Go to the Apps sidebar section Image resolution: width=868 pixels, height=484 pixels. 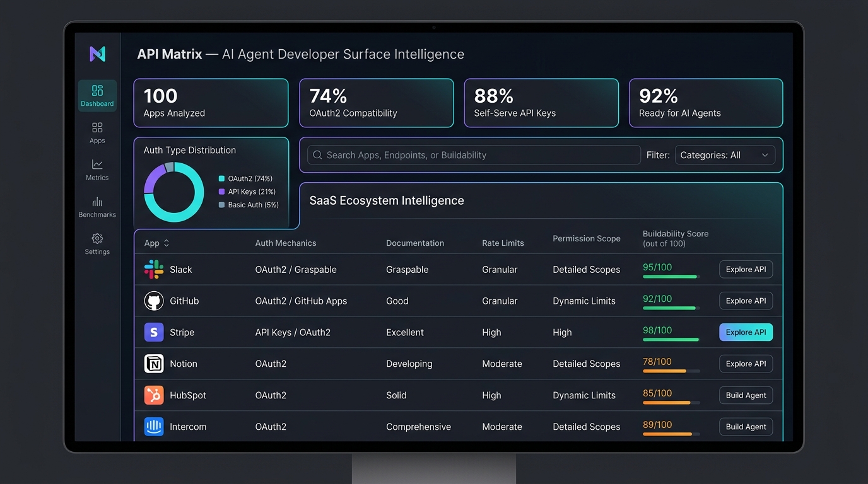(x=97, y=133)
